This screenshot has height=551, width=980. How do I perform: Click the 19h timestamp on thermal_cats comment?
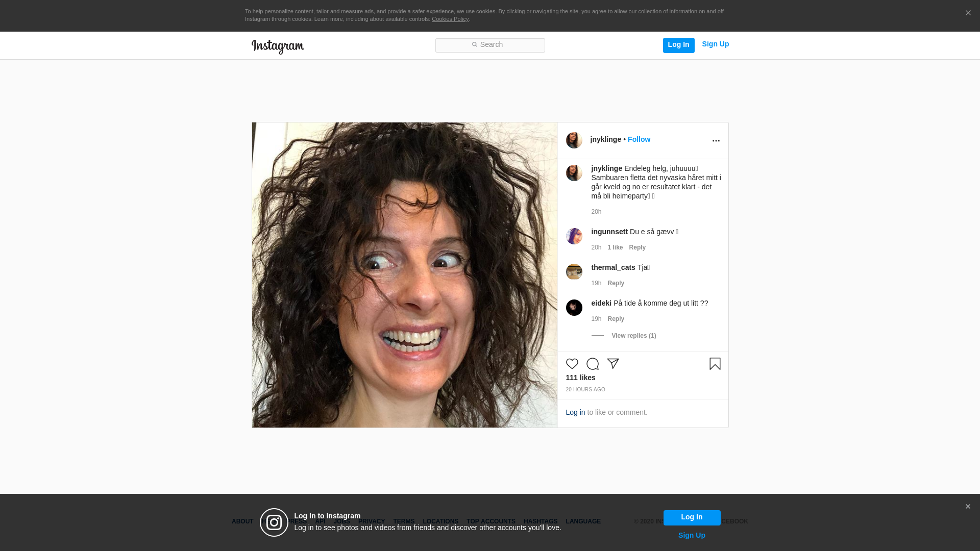(596, 283)
